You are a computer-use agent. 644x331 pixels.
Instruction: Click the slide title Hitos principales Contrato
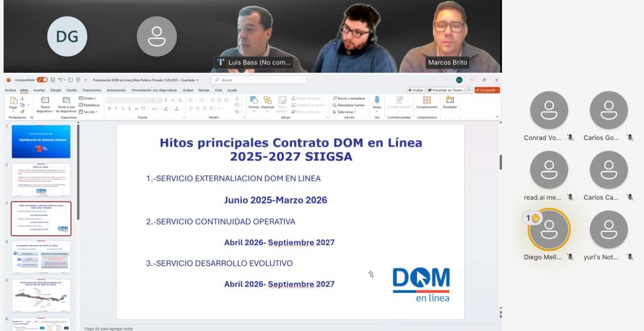291,149
